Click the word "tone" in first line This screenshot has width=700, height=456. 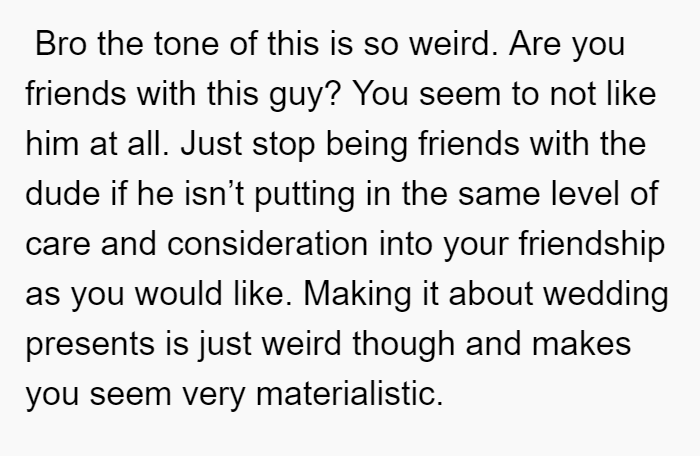coord(186,44)
